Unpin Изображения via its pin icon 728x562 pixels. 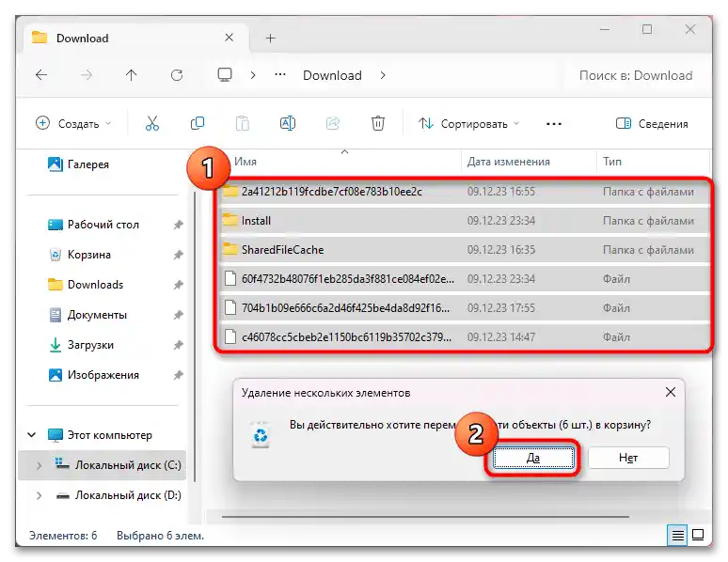coord(179,375)
